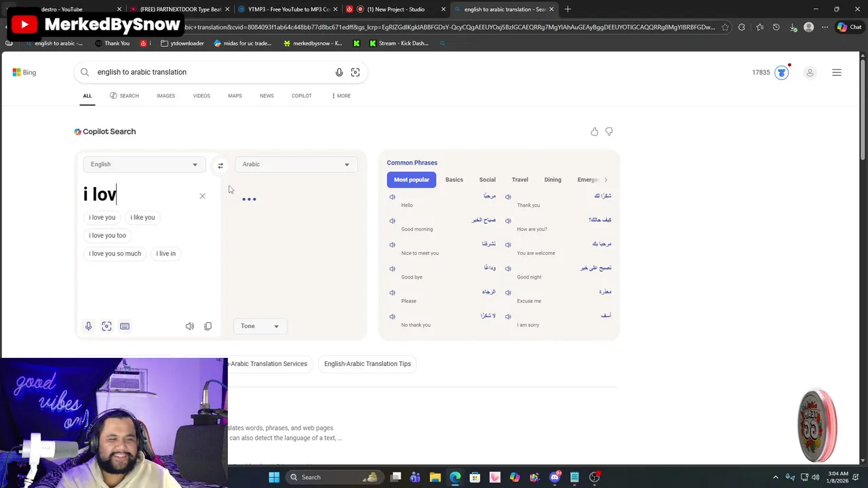868x488 pixels.
Task: Switch to the COPILOT tab
Action: coord(302,96)
